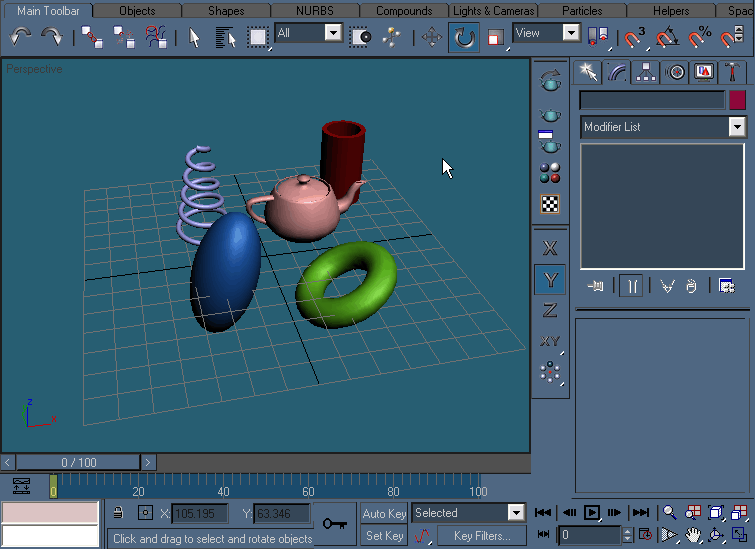Toggle Selection Lock padlock icon

coord(118,513)
